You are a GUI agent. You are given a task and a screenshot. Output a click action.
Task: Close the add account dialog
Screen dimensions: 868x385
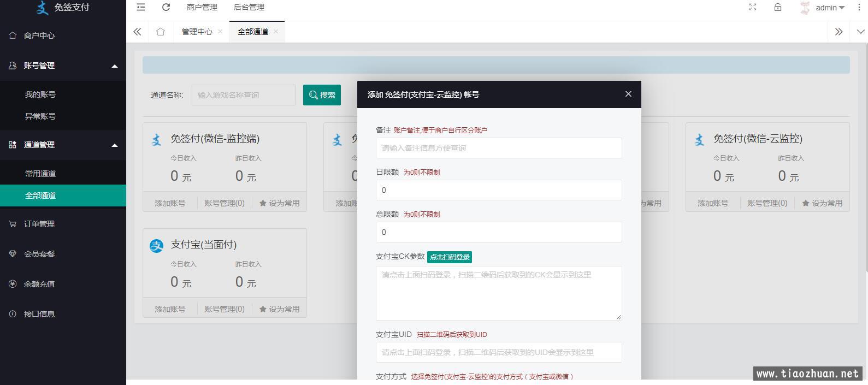tap(628, 94)
